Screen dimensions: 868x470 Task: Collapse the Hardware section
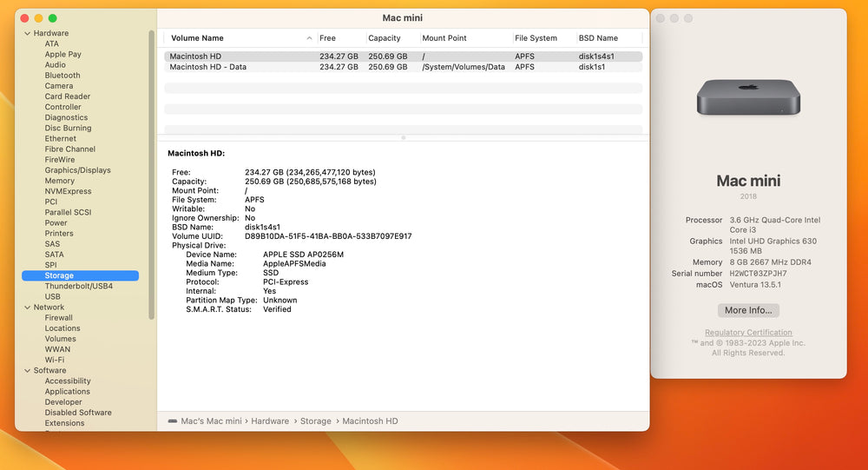click(x=27, y=33)
